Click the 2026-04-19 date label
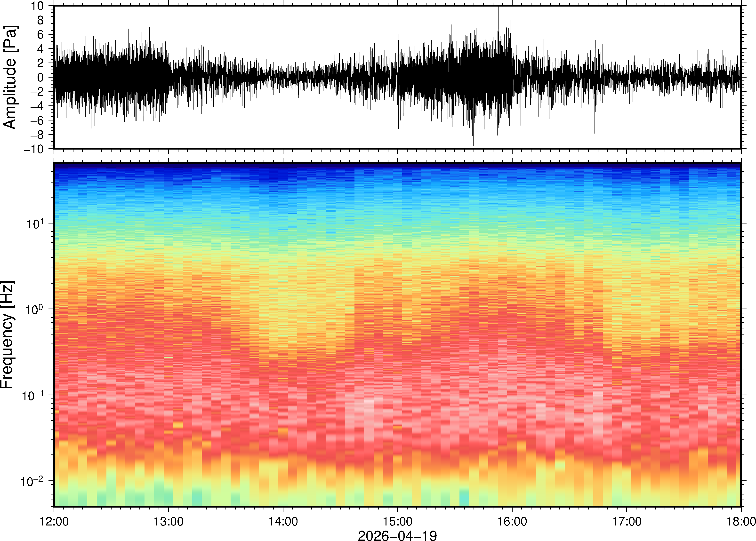This screenshot has width=756, height=541. (397, 535)
